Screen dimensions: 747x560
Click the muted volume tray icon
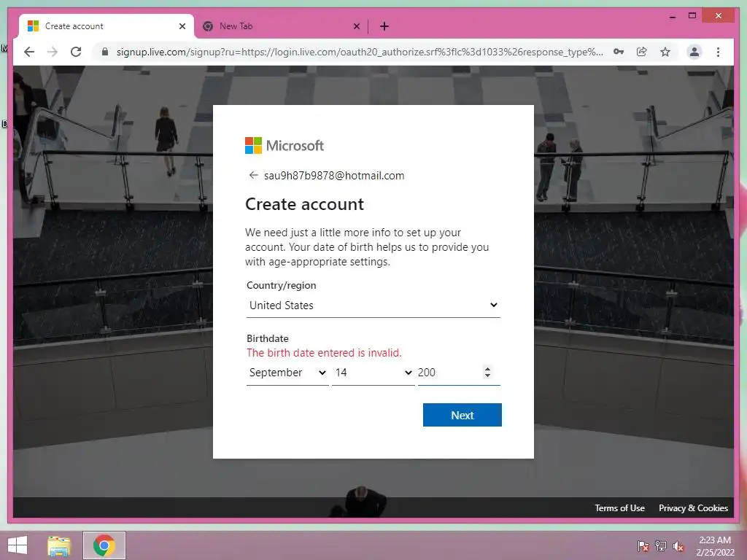(678, 545)
